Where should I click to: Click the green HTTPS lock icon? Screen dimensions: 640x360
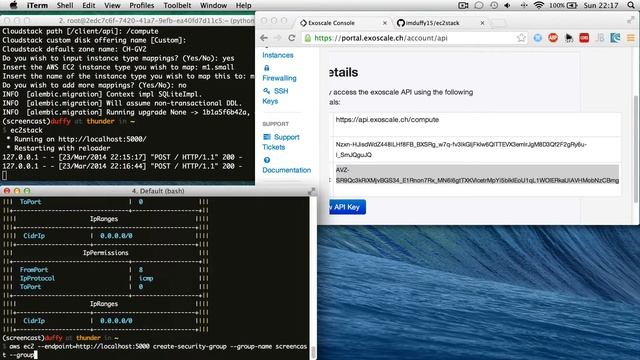308,38
